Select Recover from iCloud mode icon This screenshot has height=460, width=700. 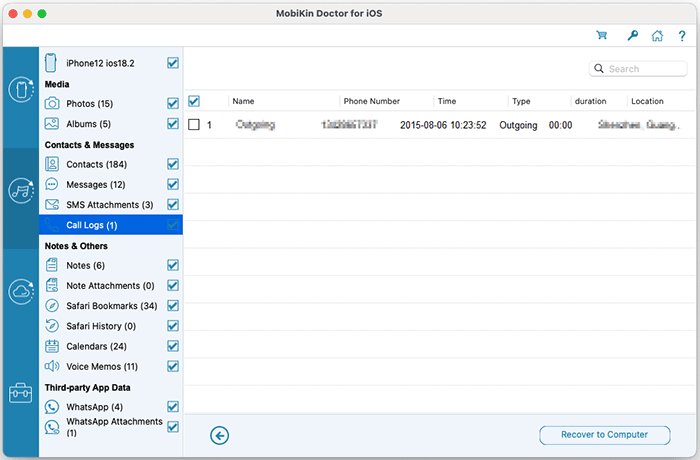pos(21,292)
